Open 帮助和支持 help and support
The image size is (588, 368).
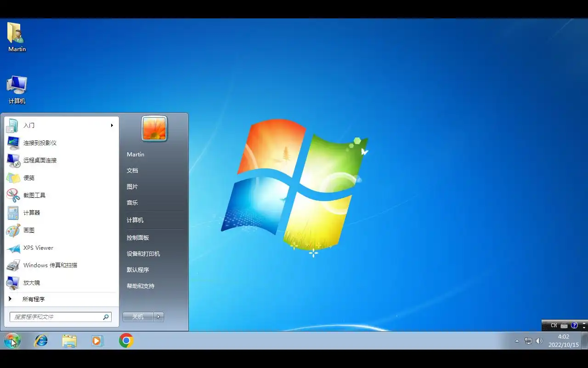click(141, 286)
